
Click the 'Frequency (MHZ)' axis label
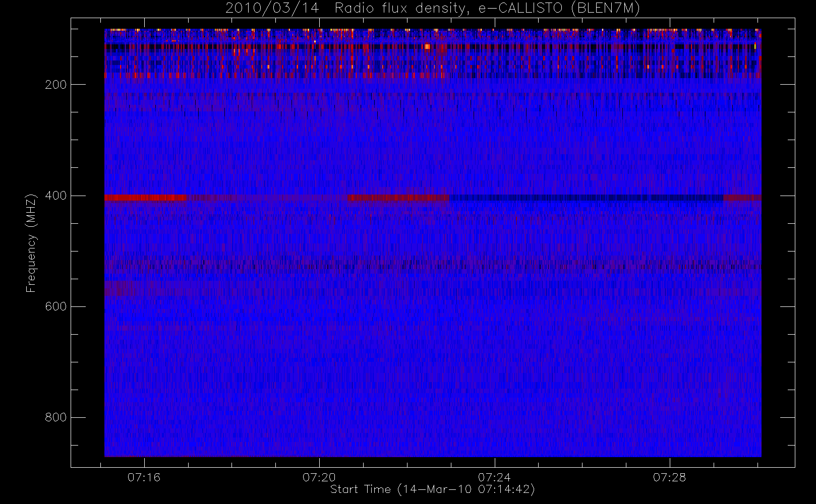[x=31, y=243]
